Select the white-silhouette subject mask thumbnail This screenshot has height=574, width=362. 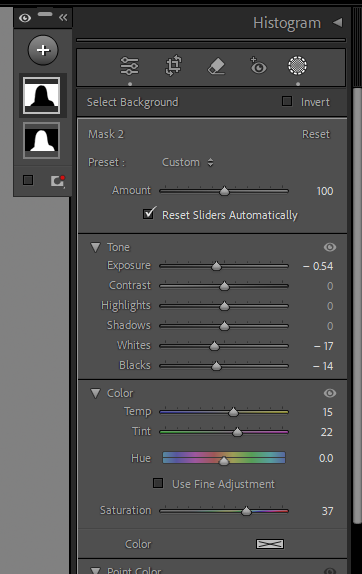[x=41, y=141]
